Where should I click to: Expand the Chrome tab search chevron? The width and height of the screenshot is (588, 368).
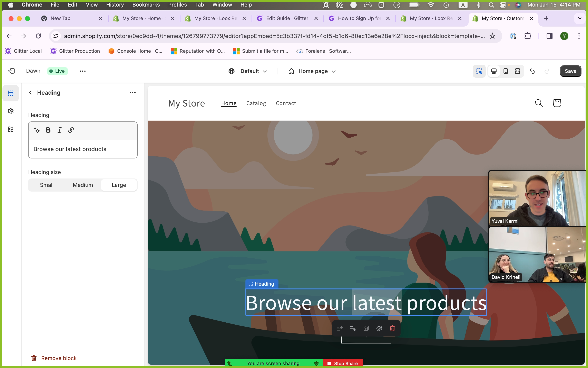[580, 18]
